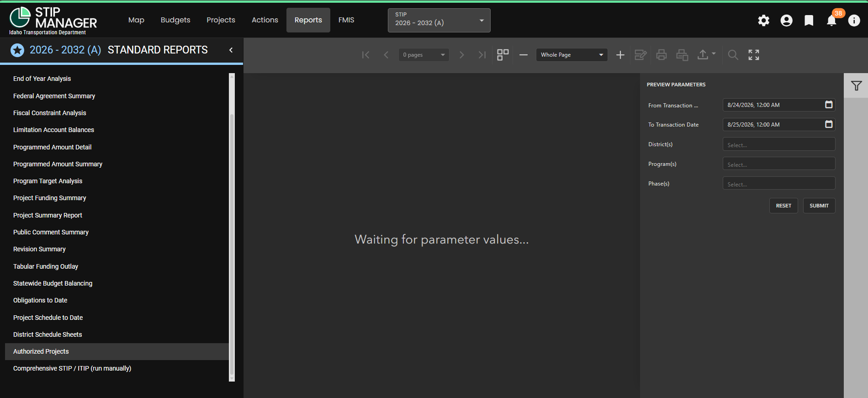Open the page number dropdown
Screen dimensions: 868x398
423,55
